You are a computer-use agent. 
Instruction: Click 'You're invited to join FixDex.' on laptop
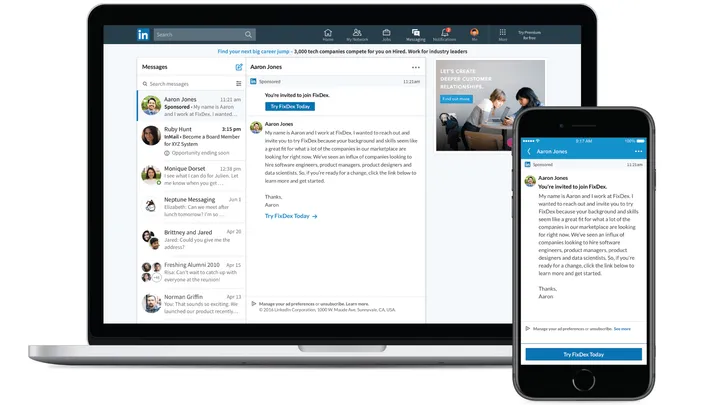pos(297,95)
